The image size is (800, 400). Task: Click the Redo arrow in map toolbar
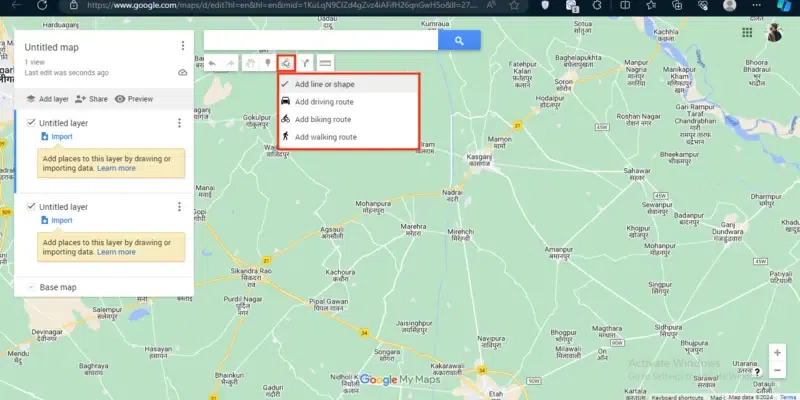tap(230, 63)
